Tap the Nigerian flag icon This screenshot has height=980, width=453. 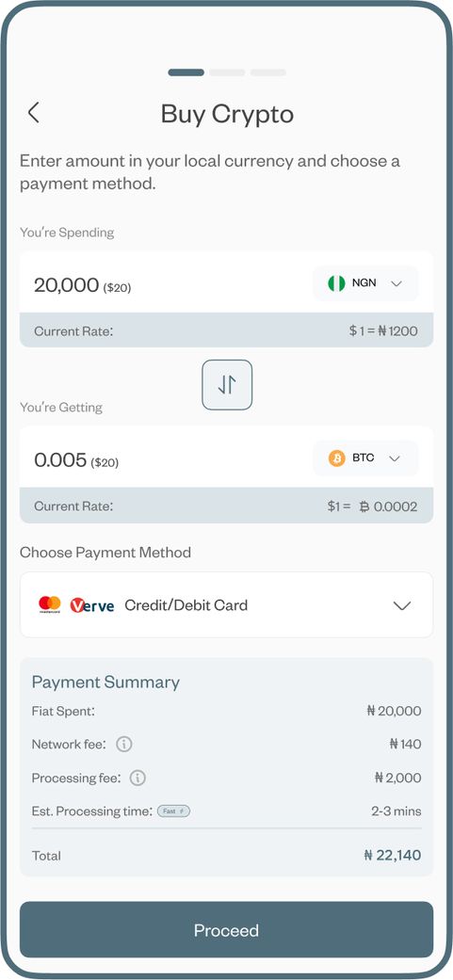pyautogui.click(x=336, y=283)
